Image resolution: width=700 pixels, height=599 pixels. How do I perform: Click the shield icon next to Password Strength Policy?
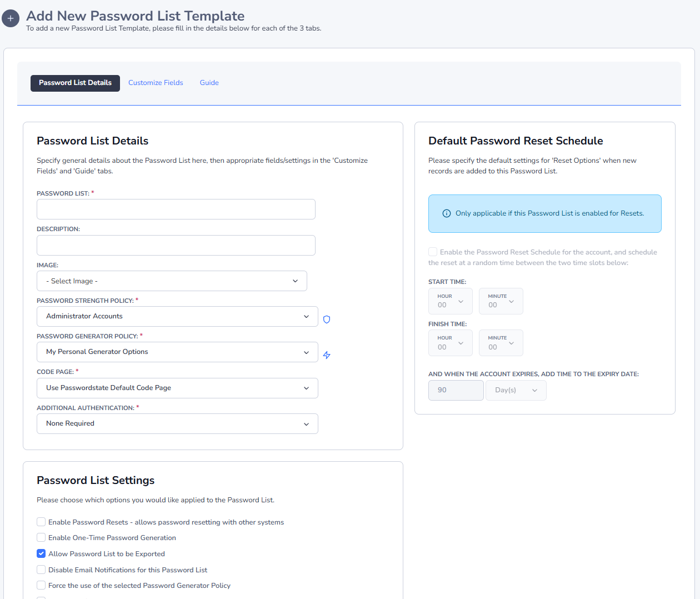[x=327, y=320]
